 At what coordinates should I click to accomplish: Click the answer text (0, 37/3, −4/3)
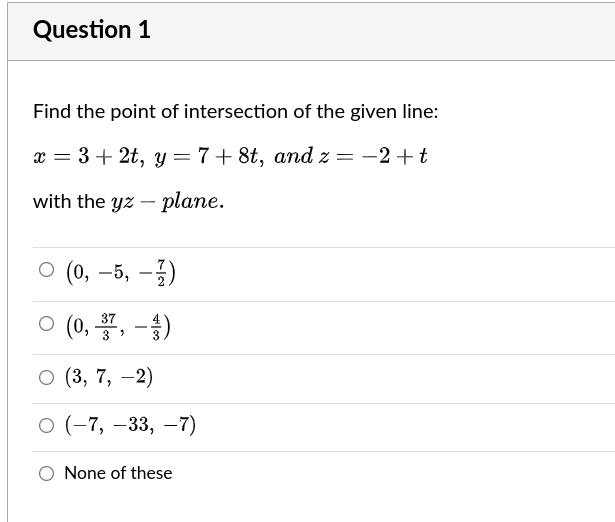click(x=118, y=326)
